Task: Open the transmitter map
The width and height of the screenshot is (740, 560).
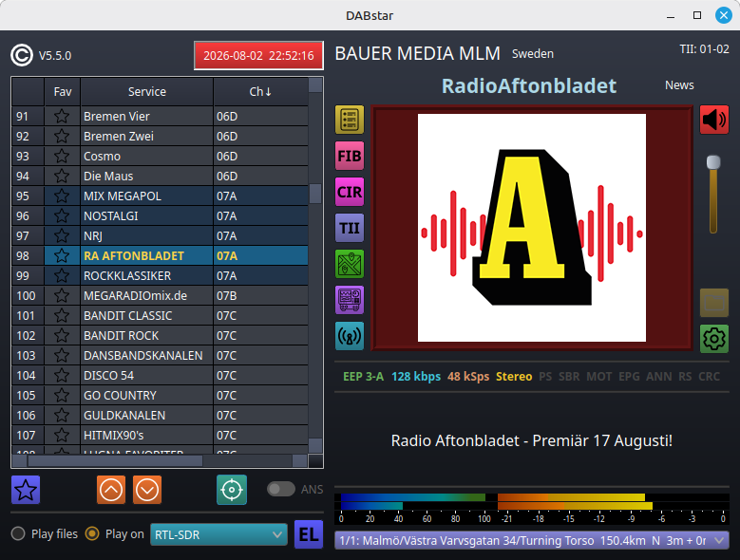Action: 350,264
